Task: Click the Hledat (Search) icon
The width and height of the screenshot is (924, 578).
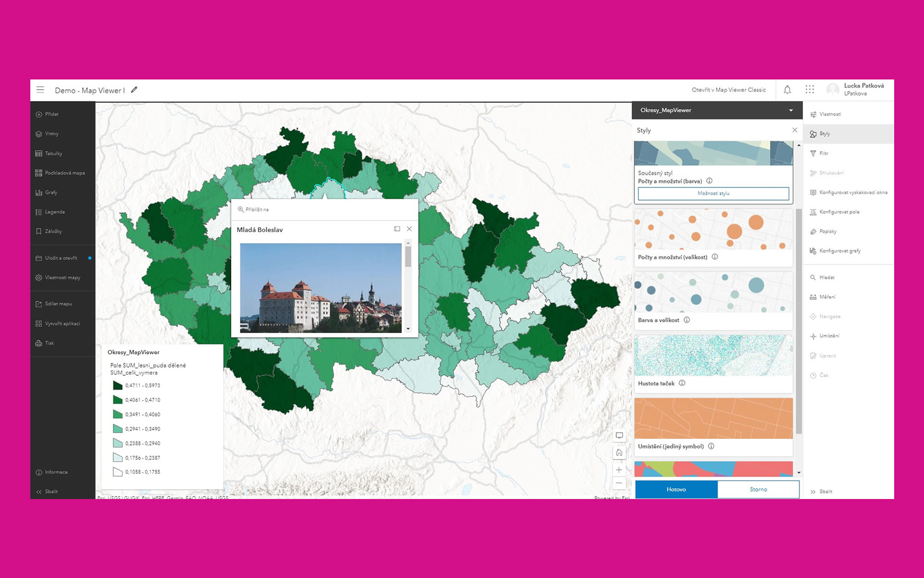Action: point(813,276)
